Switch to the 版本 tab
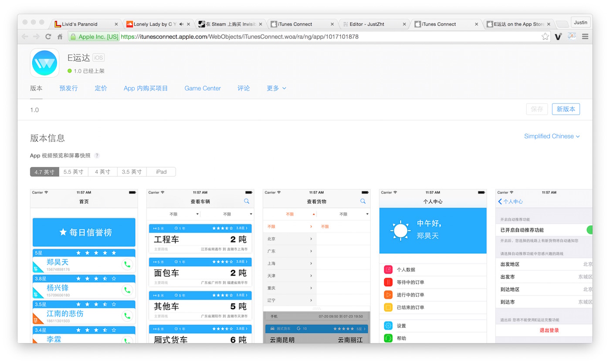The width and height of the screenshot is (610, 364). tap(36, 88)
